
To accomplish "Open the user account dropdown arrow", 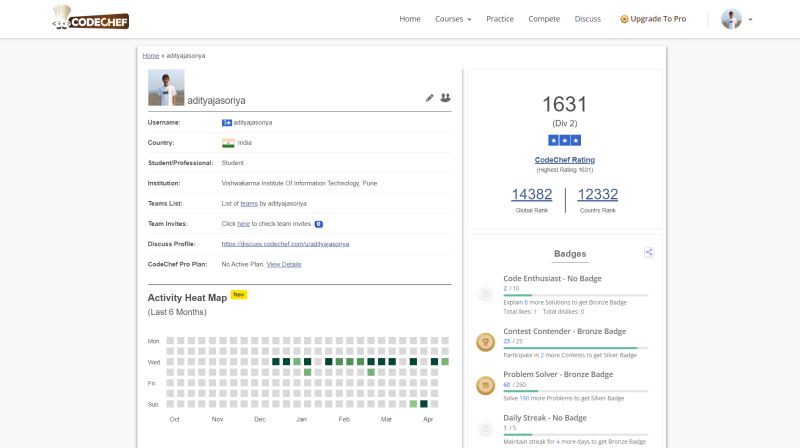I will click(x=750, y=19).
